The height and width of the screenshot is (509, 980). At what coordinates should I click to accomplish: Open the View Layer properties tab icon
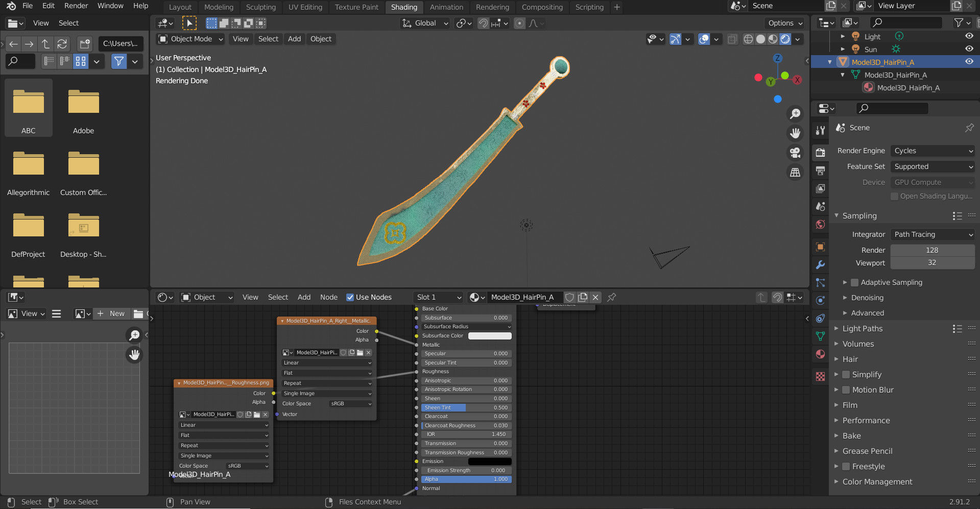[820, 188]
